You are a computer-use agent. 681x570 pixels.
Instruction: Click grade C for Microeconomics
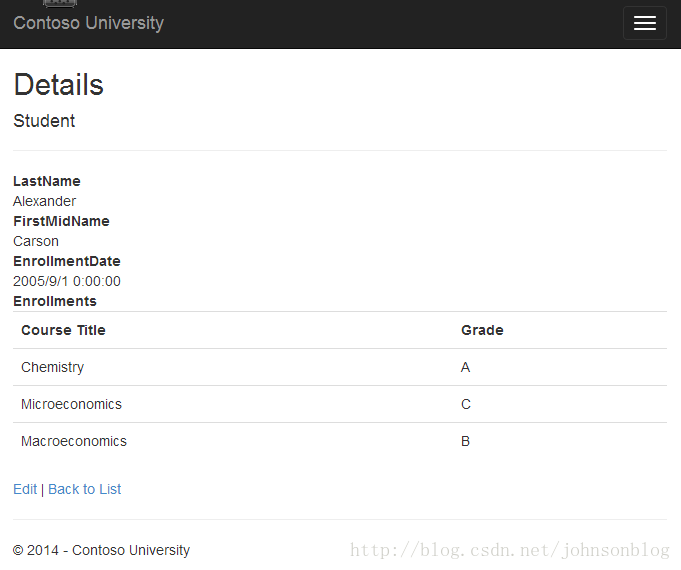pyautogui.click(x=466, y=404)
